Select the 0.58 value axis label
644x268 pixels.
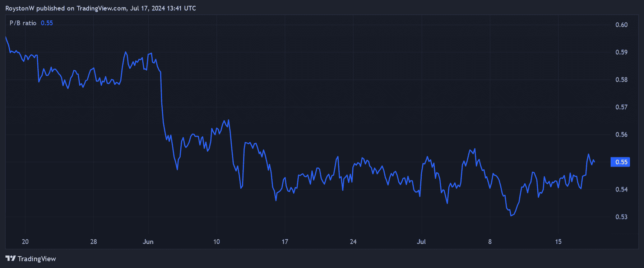tap(621, 80)
